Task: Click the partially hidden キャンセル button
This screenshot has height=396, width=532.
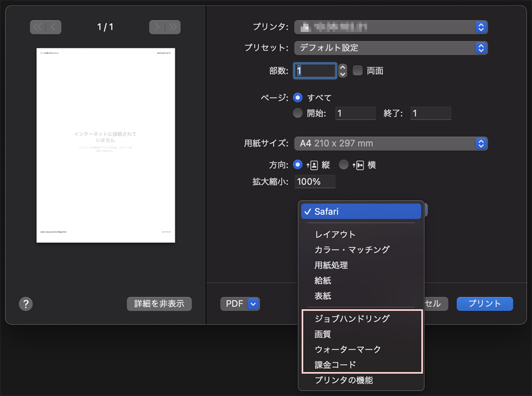Action: point(436,304)
